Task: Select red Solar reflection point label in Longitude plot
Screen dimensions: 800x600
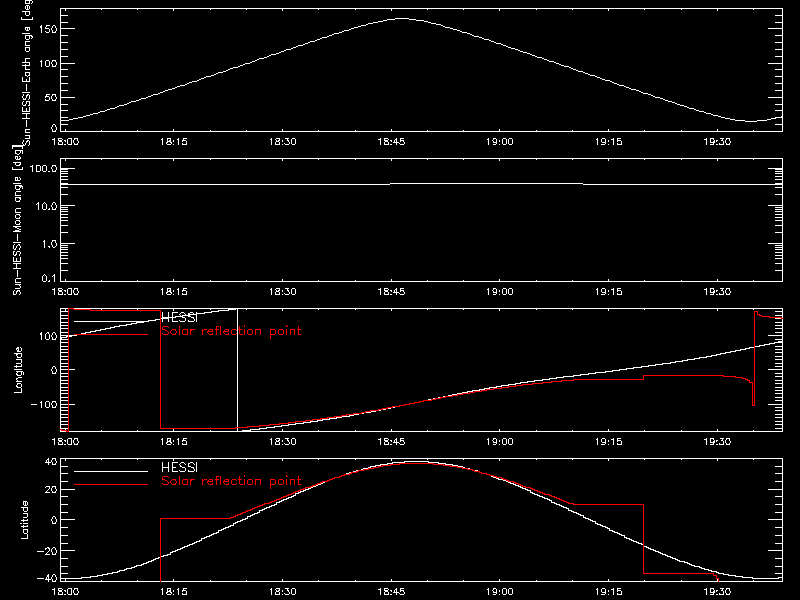Action: (x=231, y=331)
